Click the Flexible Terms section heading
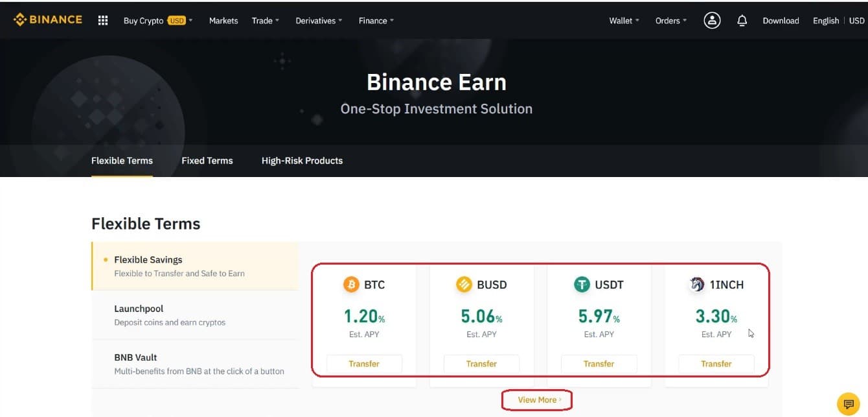The image size is (868, 417). pyautogui.click(x=146, y=224)
